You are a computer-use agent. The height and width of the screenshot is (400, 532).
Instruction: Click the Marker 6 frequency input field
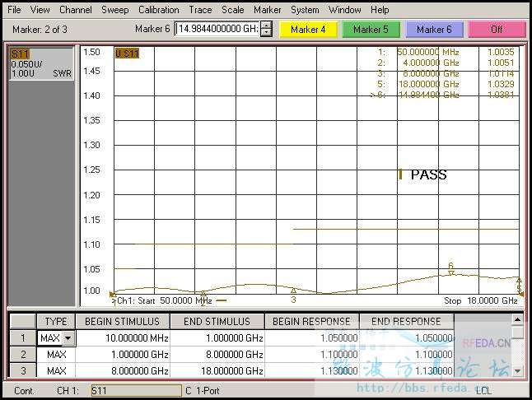click(217, 29)
